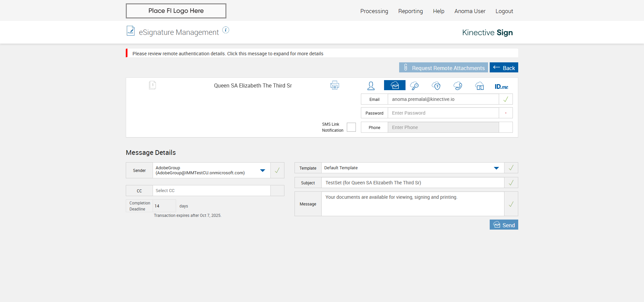Choose the shield question authentication icon
Viewport: 644px width, 302px height.
pyautogui.click(x=436, y=86)
